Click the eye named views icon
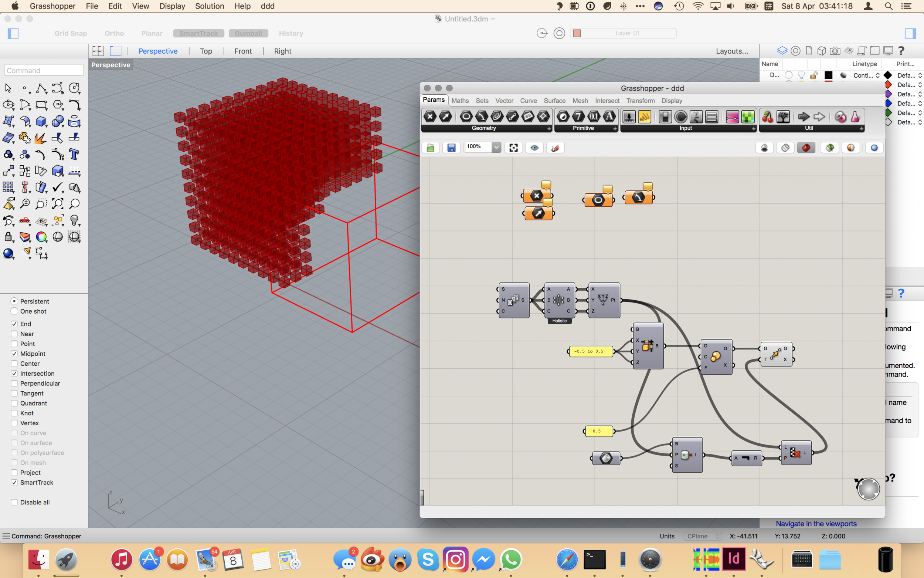 pos(534,148)
